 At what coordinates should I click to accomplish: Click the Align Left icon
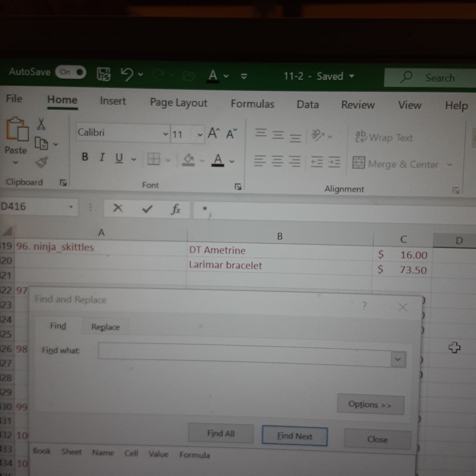[260, 161]
